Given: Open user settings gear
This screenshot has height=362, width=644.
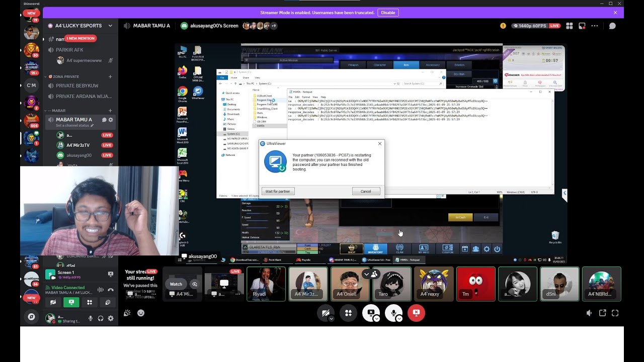Looking at the screenshot, I should (x=111, y=318).
